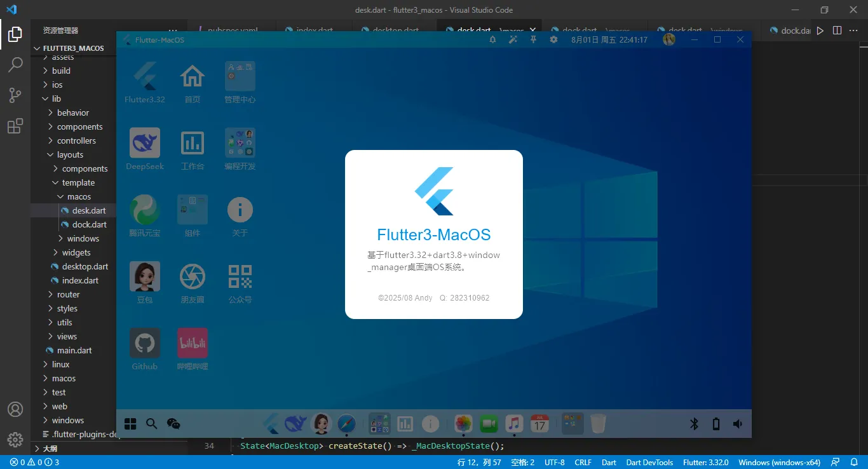Click the user avatar in Flutter-MacOS top bar
868x469 pixels.
coord(668,39)
